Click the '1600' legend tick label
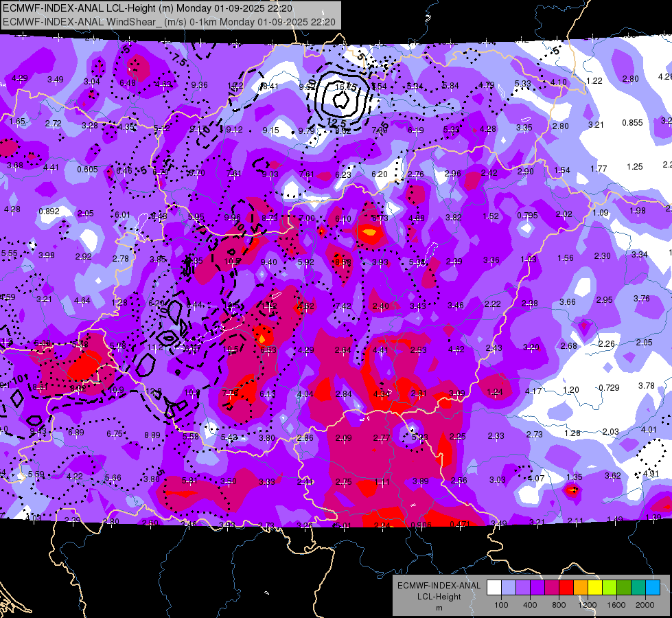This screenshot has height=618, width=672. (x=616, y=605)
